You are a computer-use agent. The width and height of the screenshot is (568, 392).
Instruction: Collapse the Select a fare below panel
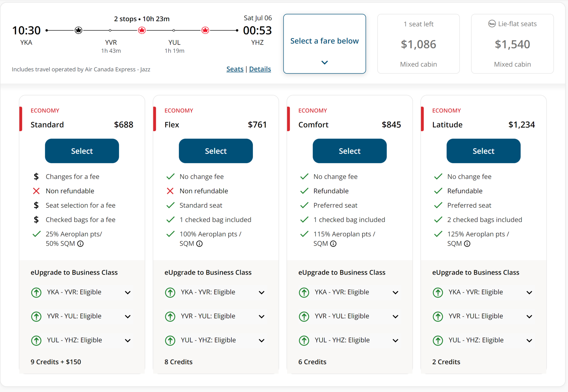324,62
